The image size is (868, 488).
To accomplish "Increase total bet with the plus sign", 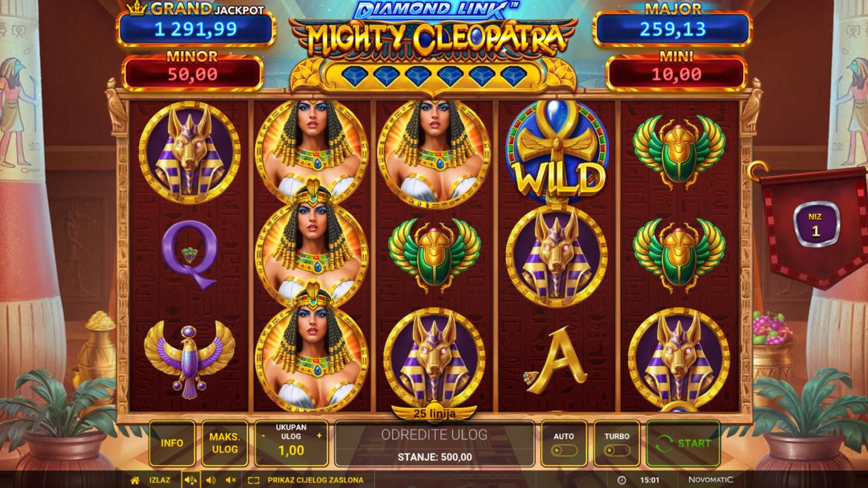I will click(x=319, y=435).
